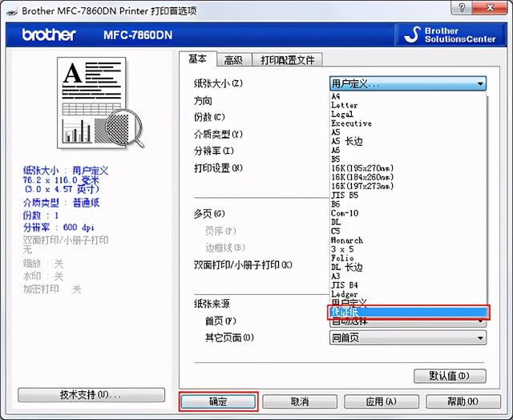Image resolution: width=513 pixels, height=420 pixels.
Task: Click the 多页(G) label
Action: tap(209, 214)
